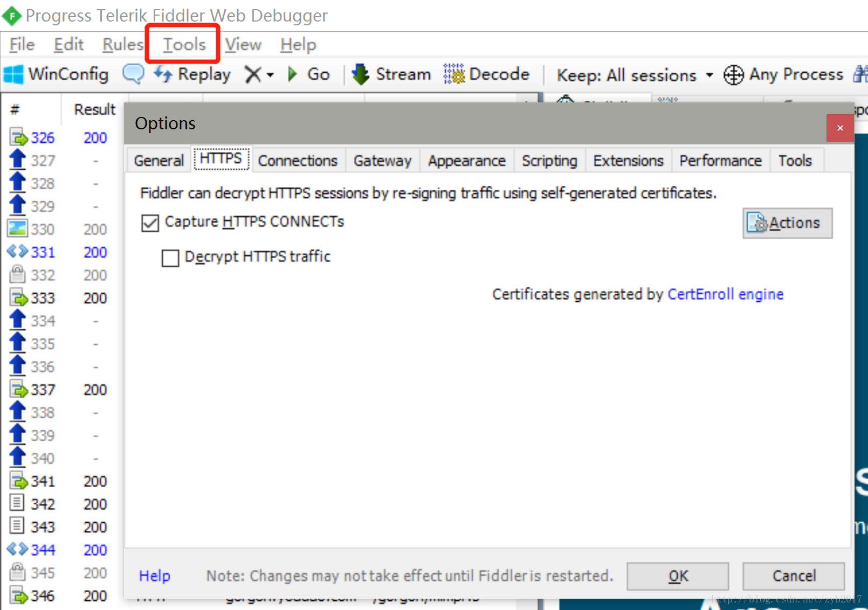868x610 pixels.
Task: Select session 341 icon
Action: 18,481
